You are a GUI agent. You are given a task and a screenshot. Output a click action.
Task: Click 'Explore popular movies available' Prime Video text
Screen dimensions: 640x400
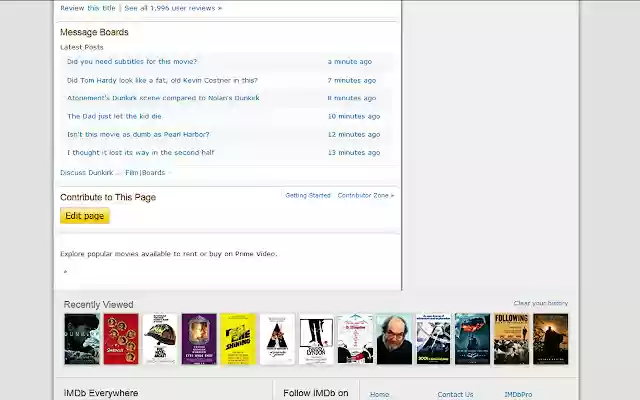click(x=169, y=254)
